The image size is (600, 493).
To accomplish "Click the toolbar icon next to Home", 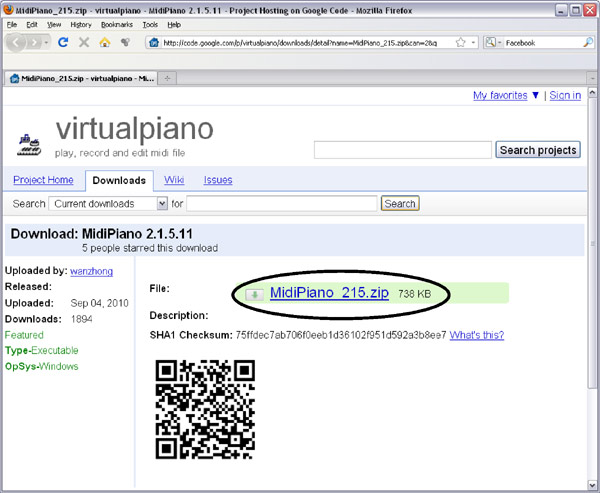I will point(125,42).
